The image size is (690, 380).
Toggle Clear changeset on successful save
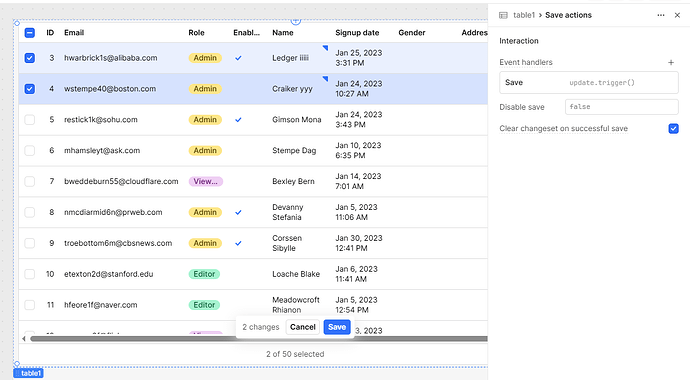tap(673, 128)
